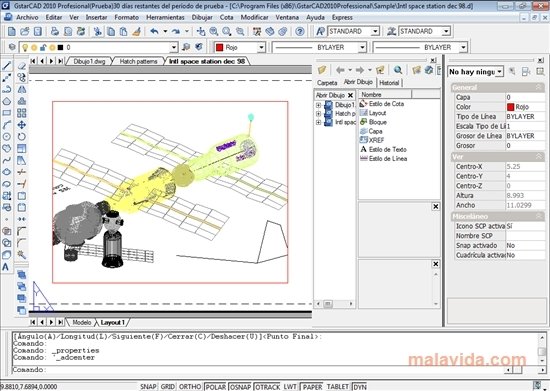Open the first BYLAYER linetype dropdown
The height and width of the screenshot is (391, 550).
tap(362, 47)
